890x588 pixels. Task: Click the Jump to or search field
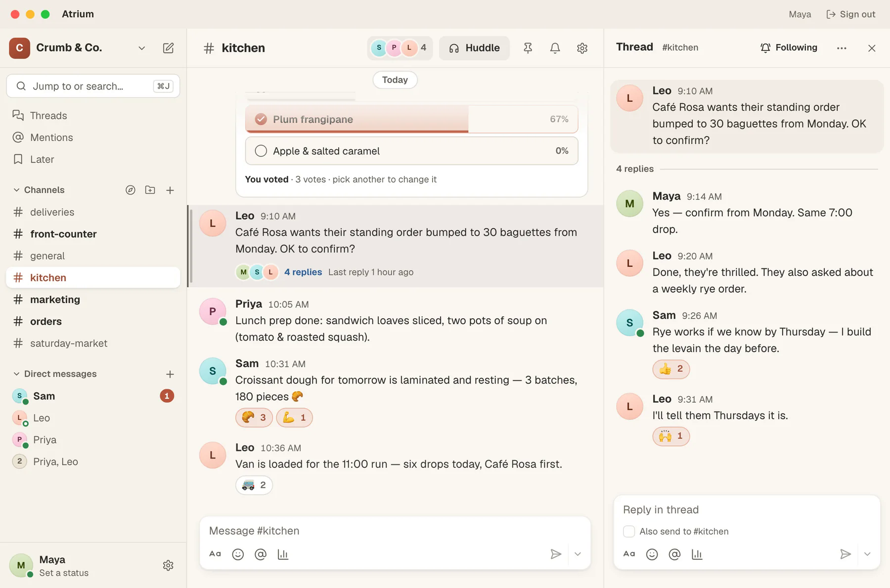pos(93,86)
